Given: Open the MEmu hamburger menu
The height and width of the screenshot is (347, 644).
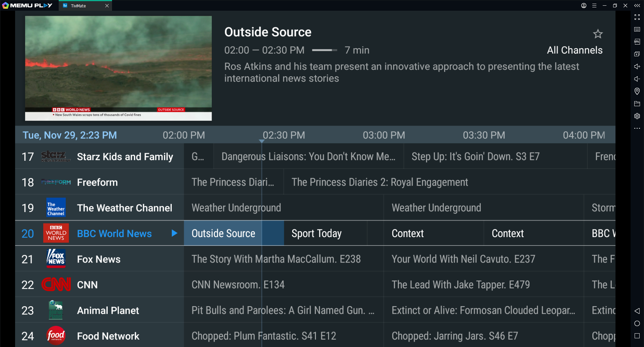Looking at the screenshot, I should pyautogui.click(x=594, y=6).
